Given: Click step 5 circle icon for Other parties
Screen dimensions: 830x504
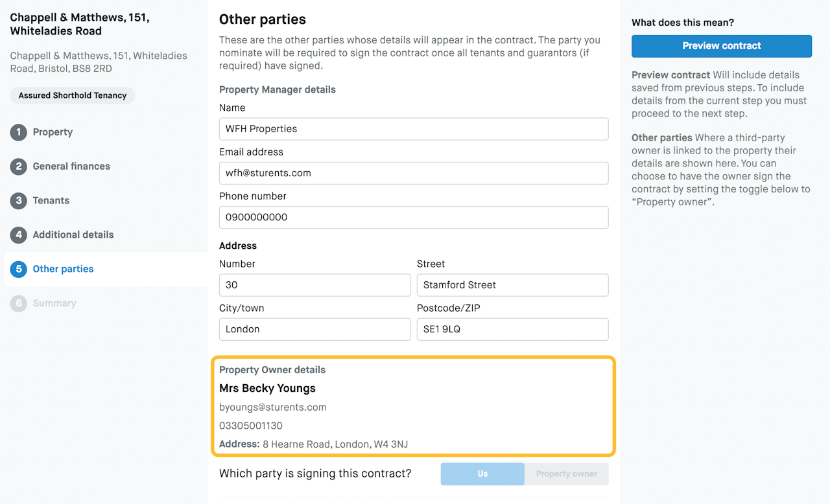Looking at the screenshot, I should (x=18, y=269).
